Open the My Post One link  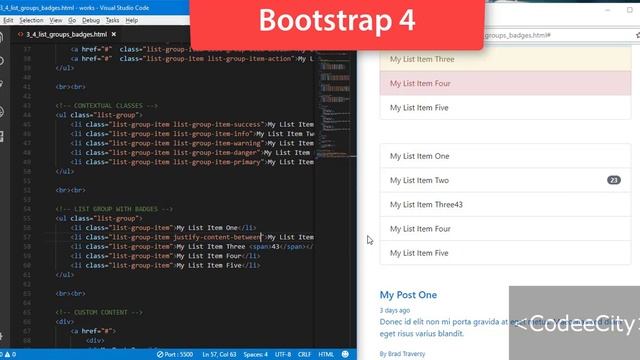coord(408,295)
